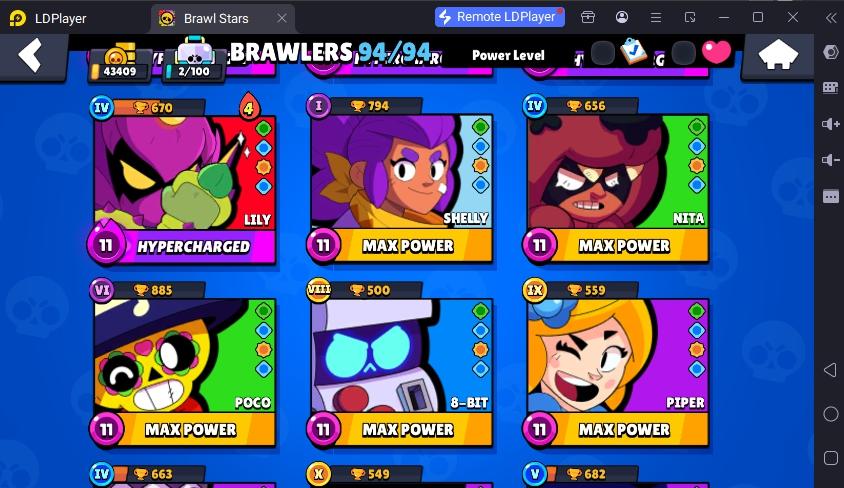Click the Android back triangle in sidebar

(x=831, y=370)
